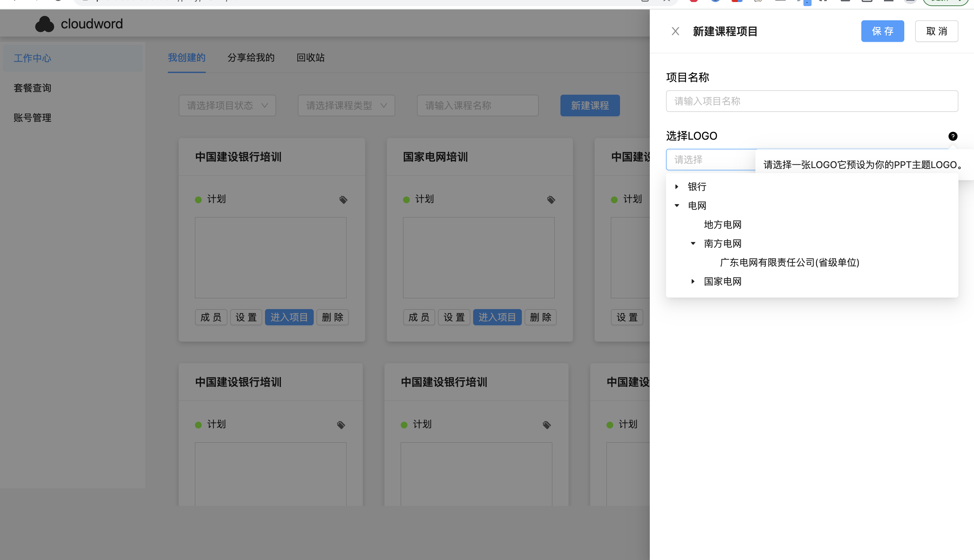Click 设置 on the partly hidden third card

pos(627,317)
